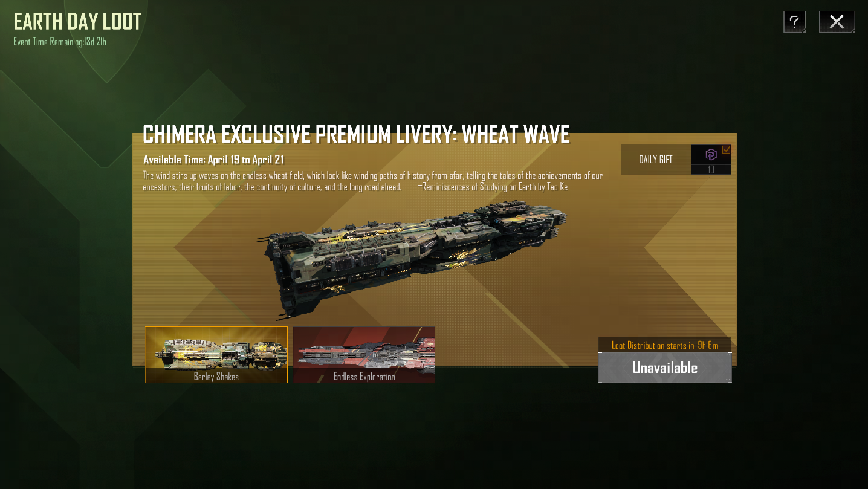Click the Barley Shakes caption text
The height and width of the screenshot is (489, 868).
coord(216,377)
